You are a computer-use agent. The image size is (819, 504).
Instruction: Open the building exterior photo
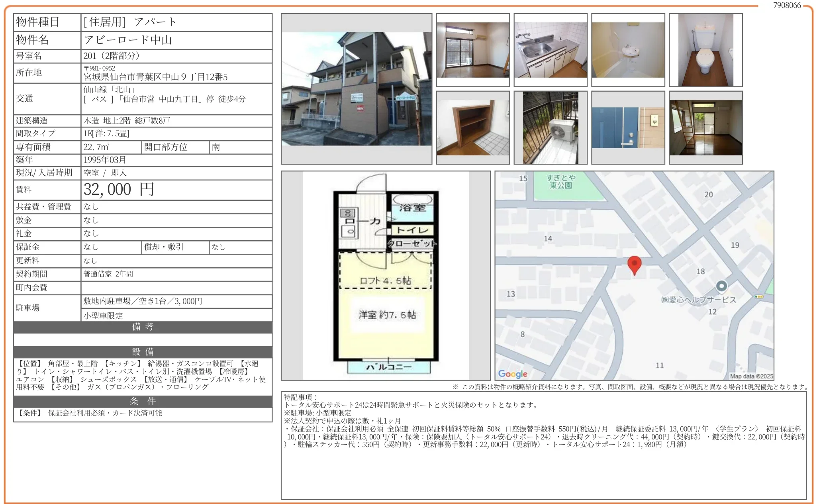tap(356, 89)
